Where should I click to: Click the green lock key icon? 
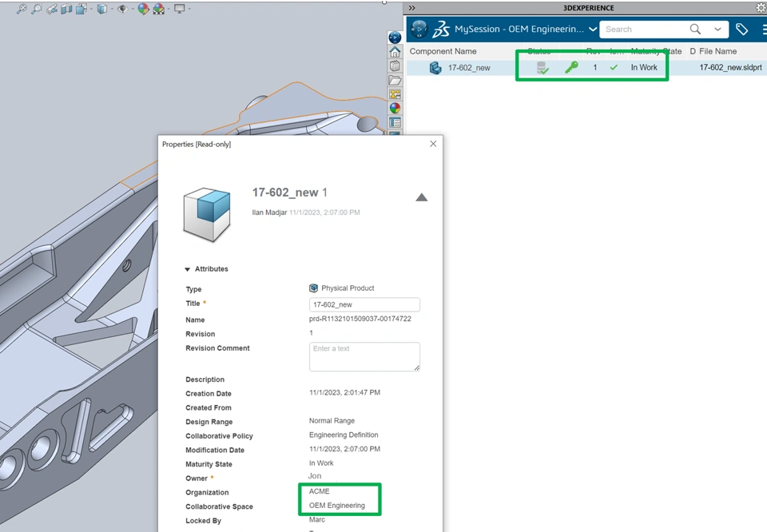570,67
